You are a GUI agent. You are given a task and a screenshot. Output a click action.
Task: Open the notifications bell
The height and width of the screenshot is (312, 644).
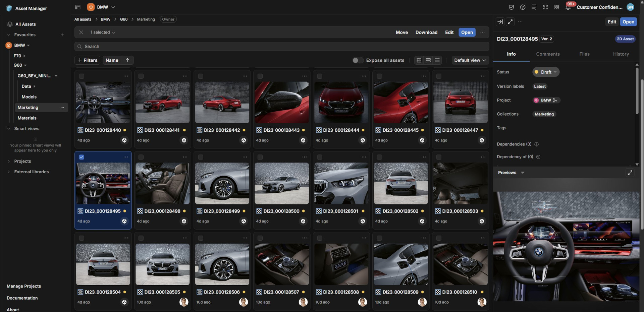568,7
